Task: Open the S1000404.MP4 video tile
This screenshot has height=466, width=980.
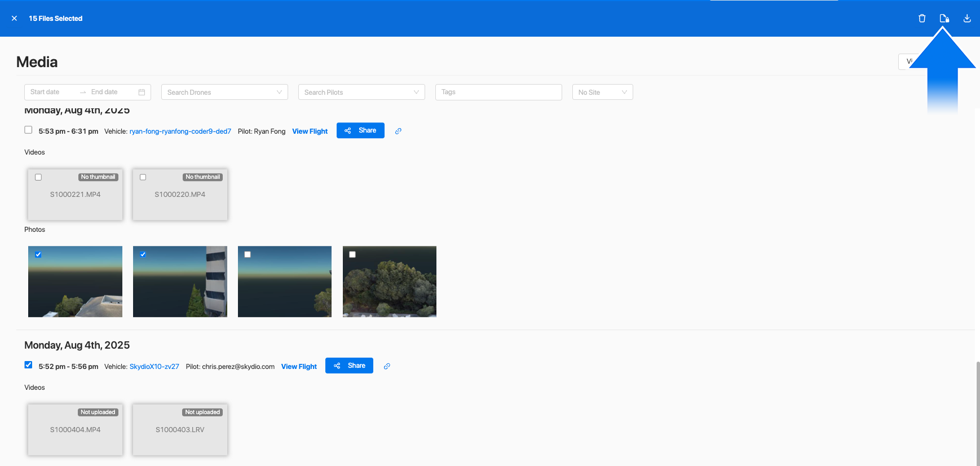Action: pos(75,430)
